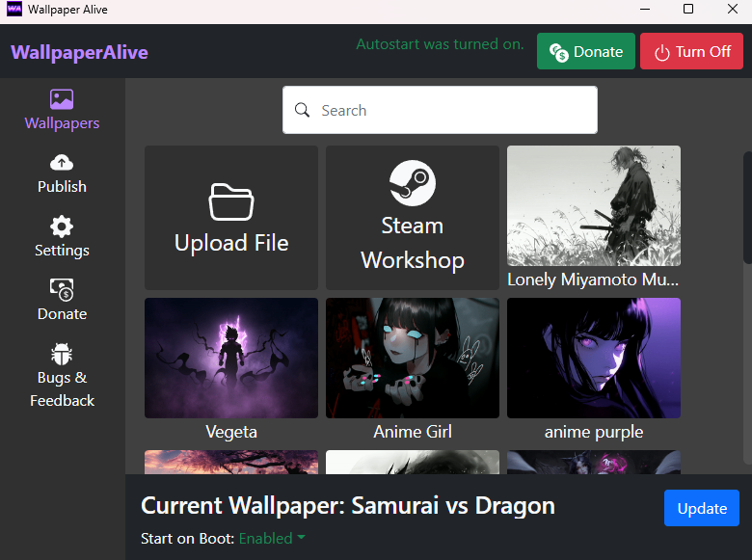The image size is (752, 560).
Task: Click the Publish label in sidebar
Action: coord(62,186)
